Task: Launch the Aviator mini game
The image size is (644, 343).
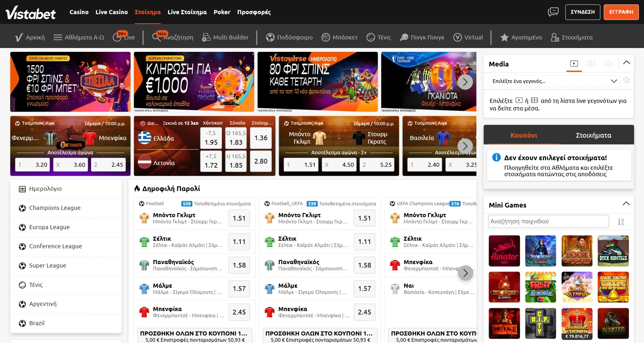Action: coord(504,251)
